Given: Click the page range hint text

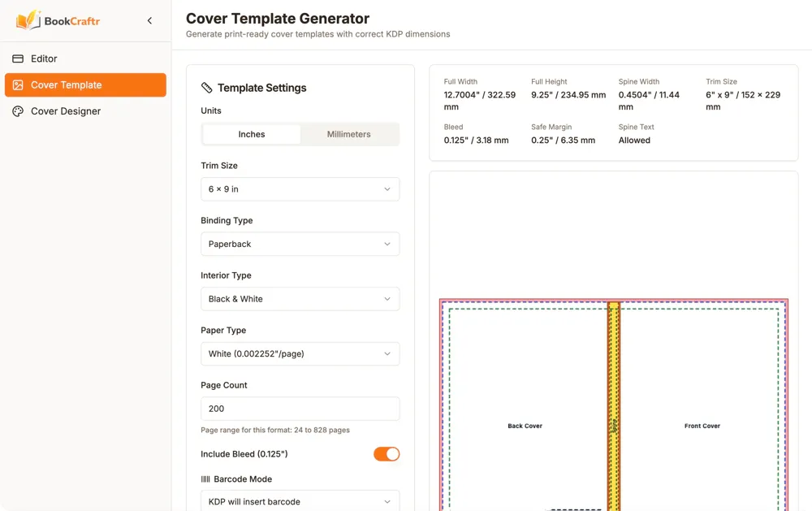Looking at the screenshot, I should 275,430.
